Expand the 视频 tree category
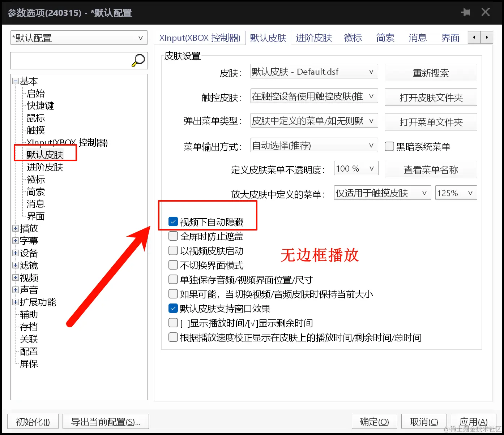This screenshot has width=504, height=435. coord(15,277)
